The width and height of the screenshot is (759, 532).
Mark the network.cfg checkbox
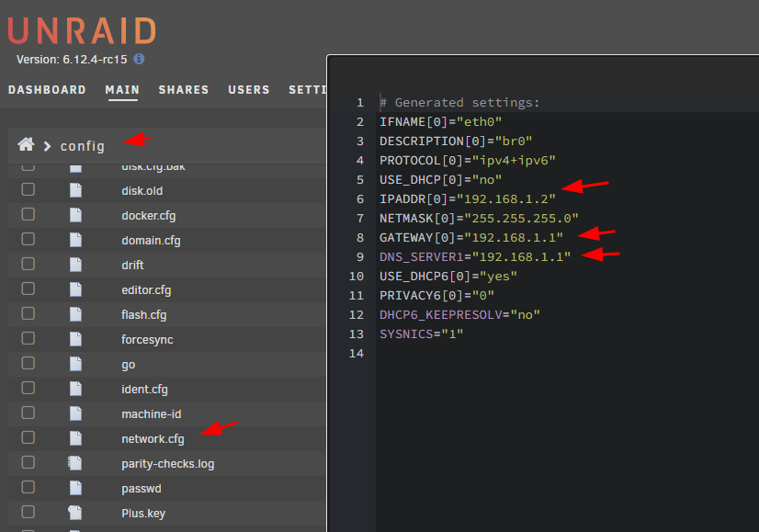pos(28,437)
